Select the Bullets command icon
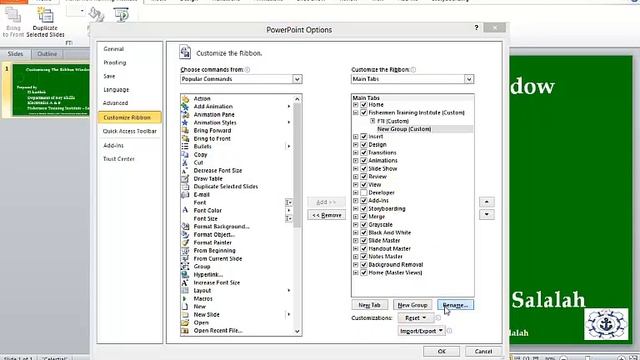640x360 pixels. pos(185,147)
